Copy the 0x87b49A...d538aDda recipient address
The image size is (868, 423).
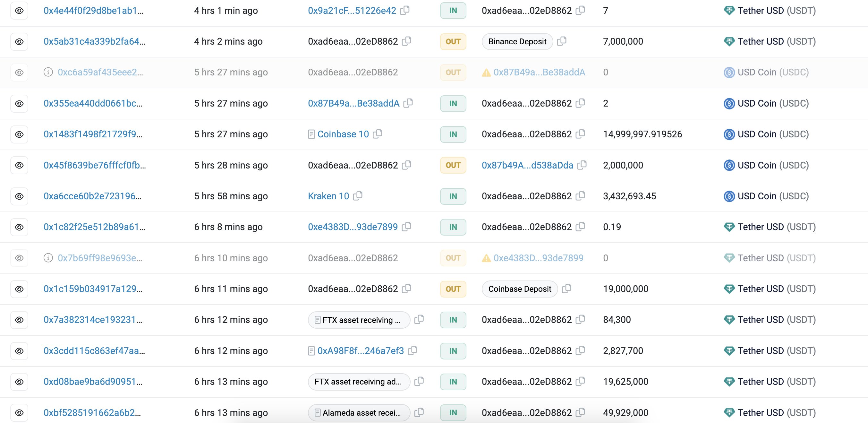(582, 165)
